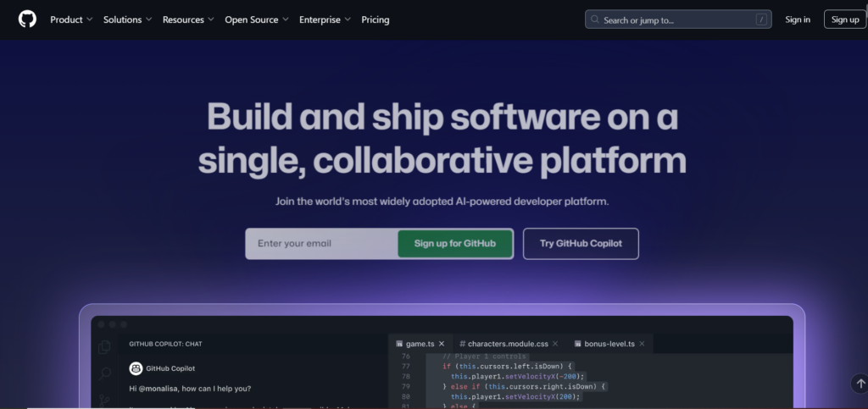
Task: Switch to the bonus-level.ts tab
Action: [x=609, y=344]
